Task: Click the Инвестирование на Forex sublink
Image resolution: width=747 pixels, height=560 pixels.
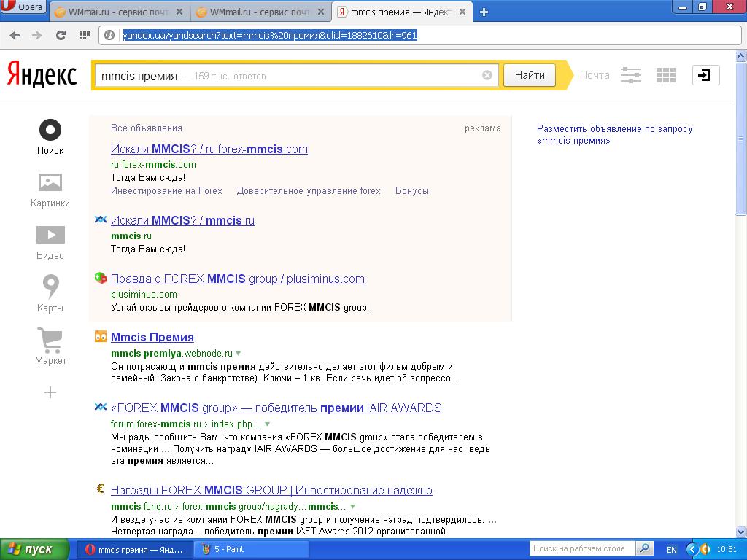Action: (166, 191)
